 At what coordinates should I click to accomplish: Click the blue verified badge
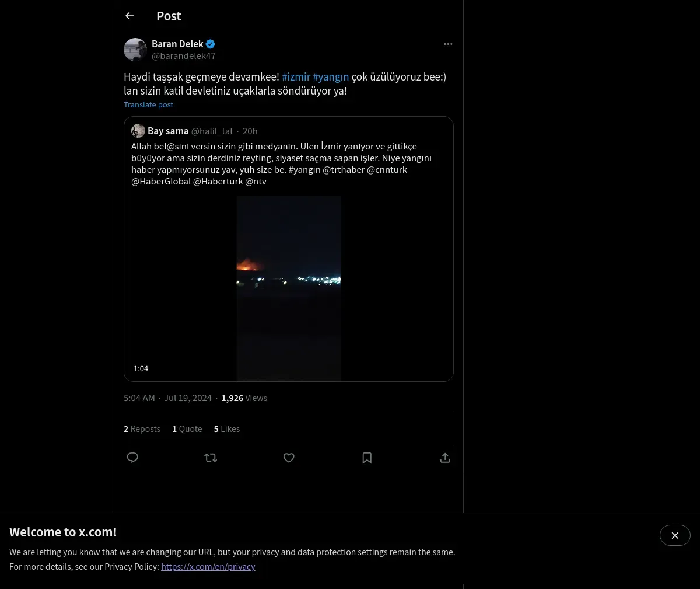coord(211,44)
